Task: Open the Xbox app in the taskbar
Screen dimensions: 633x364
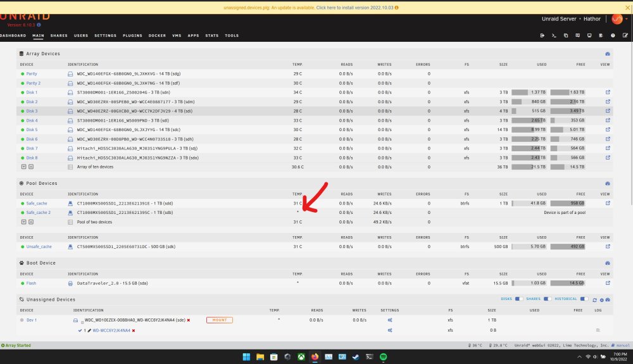Action: click(x=301, y=357)
